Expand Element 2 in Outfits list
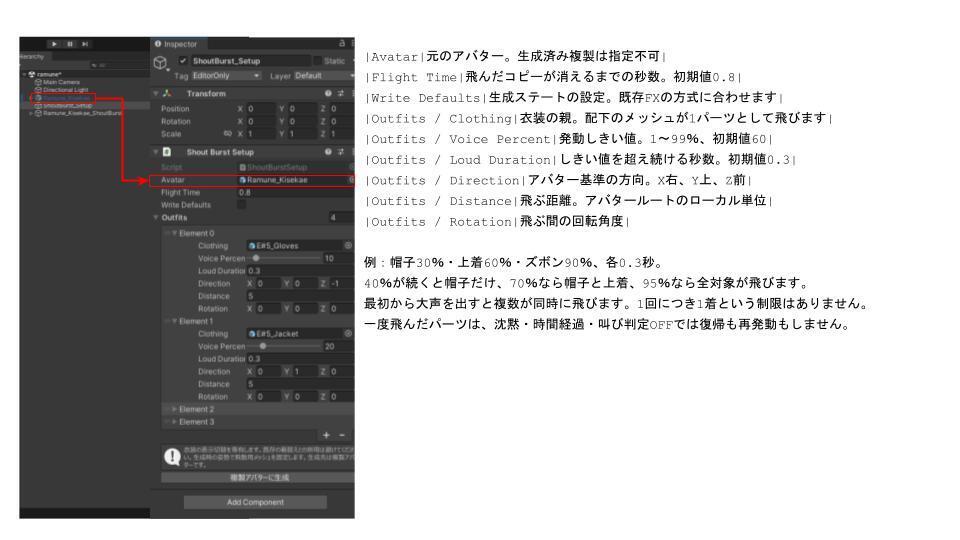This screenshot has height=540, width=960. (x=174, y=409)
